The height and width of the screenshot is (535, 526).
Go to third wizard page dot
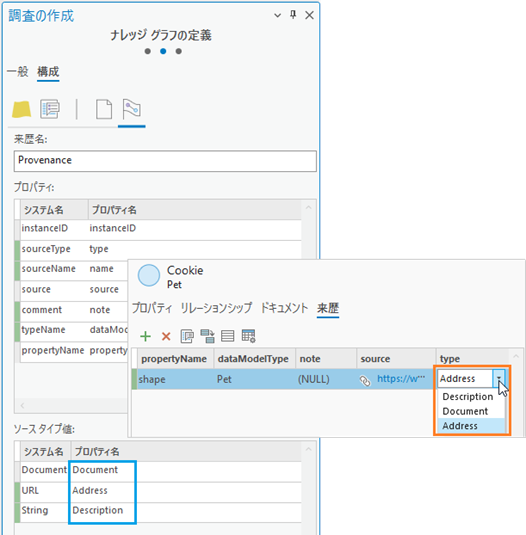click(x=178, y=51)
